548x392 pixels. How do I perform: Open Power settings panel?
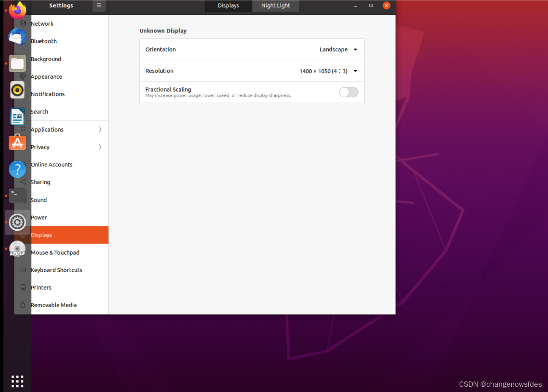click(61, 218)
